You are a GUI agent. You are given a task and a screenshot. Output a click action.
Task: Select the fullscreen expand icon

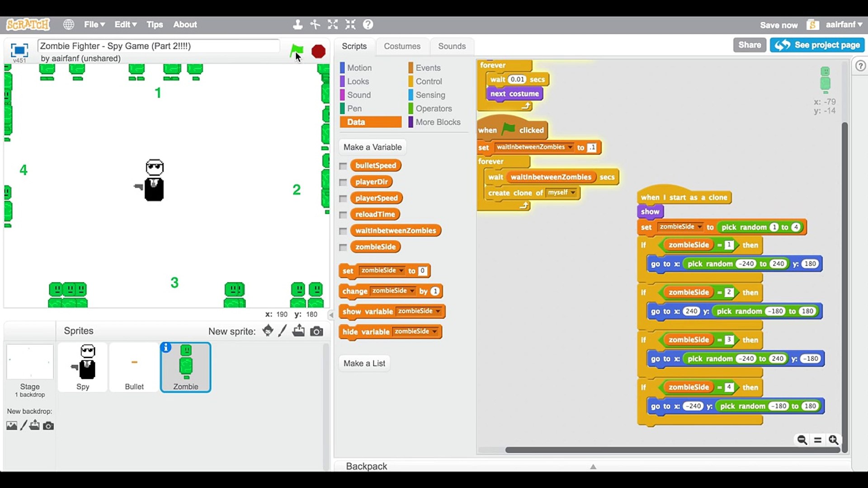point(333,24)
